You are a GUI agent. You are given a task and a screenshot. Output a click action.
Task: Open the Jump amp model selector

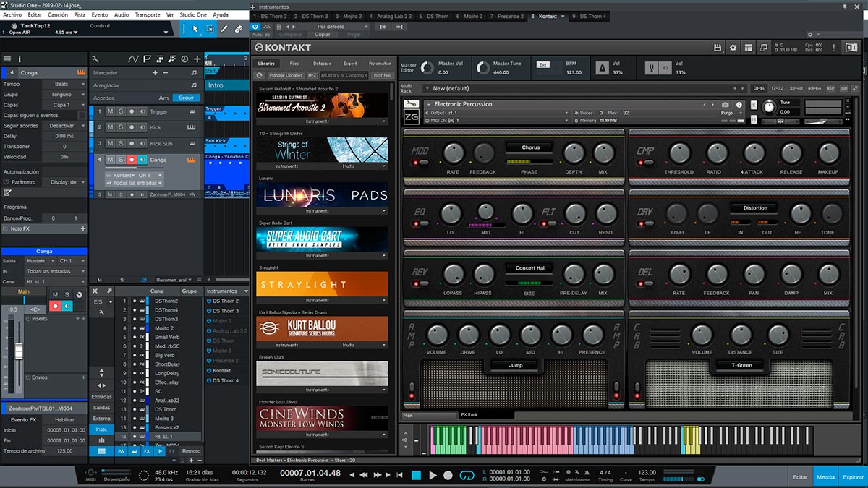click(x=516, y=365)
